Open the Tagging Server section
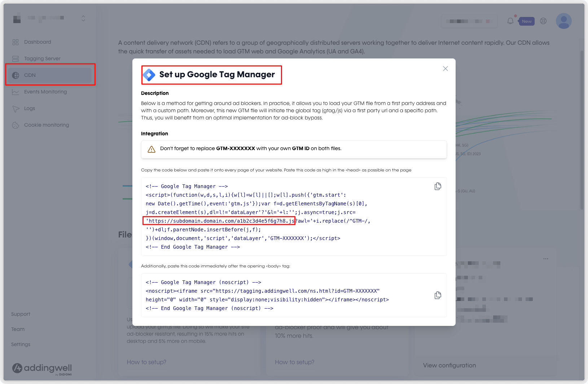This screenshot has width=588, height=384. pyautogui.click(x=42, y=58)
